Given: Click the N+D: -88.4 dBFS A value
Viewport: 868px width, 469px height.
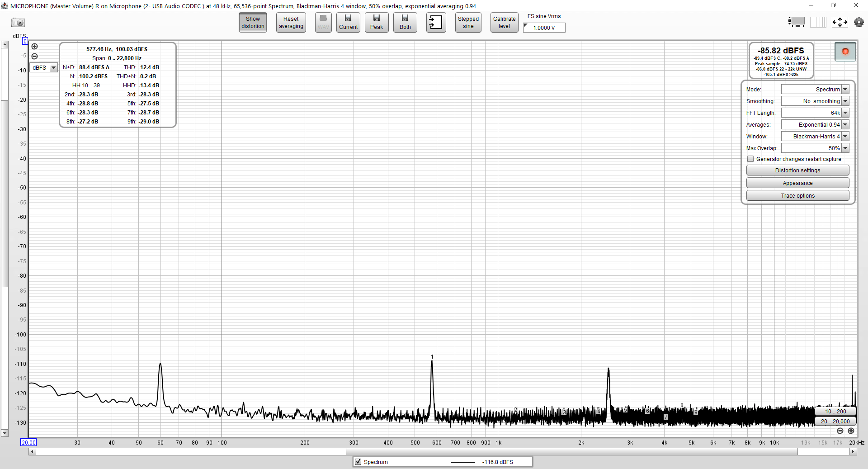Looking at the screenshot, I should click(86, 67).
